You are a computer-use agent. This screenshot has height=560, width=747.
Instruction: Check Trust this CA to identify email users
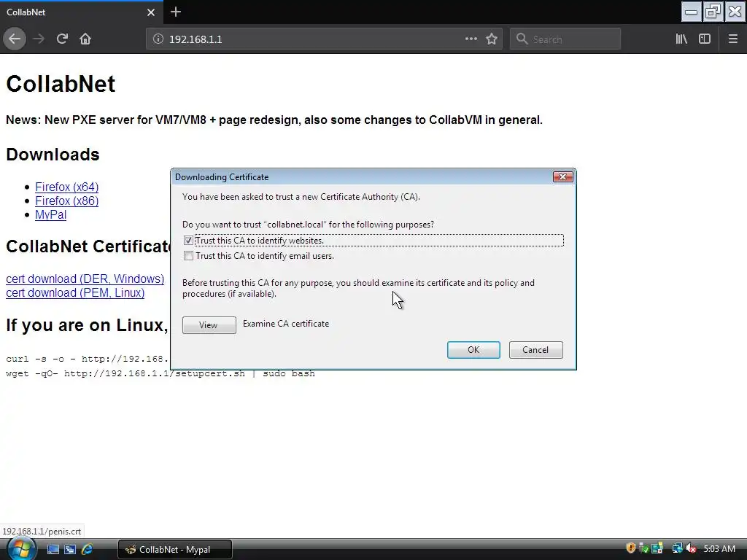[189, 256]
